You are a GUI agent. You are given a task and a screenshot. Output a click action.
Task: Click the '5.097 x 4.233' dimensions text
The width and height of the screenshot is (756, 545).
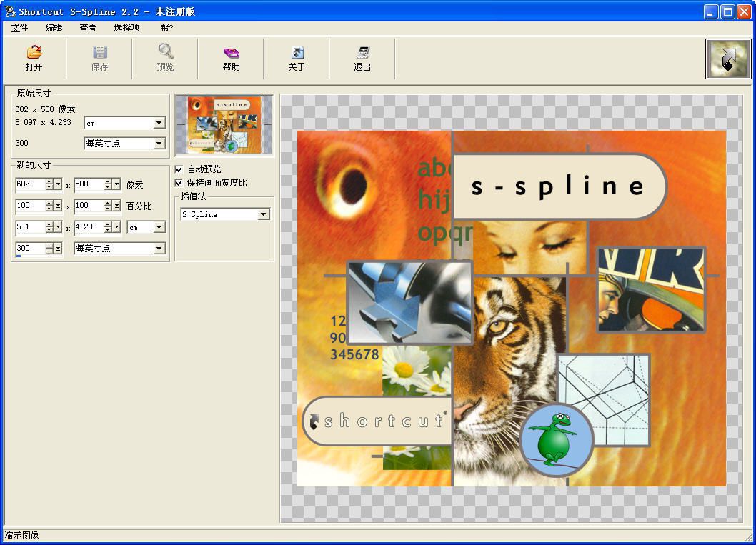pyautogui.click(x=44, y=122)
